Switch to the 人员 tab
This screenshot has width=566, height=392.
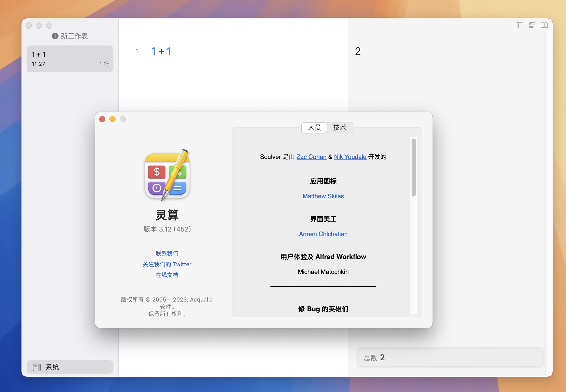click(314, 128)
